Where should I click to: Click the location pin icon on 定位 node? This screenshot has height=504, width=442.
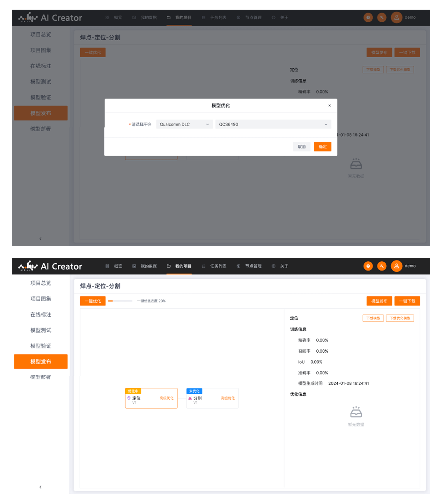click(x=129, y=398)
